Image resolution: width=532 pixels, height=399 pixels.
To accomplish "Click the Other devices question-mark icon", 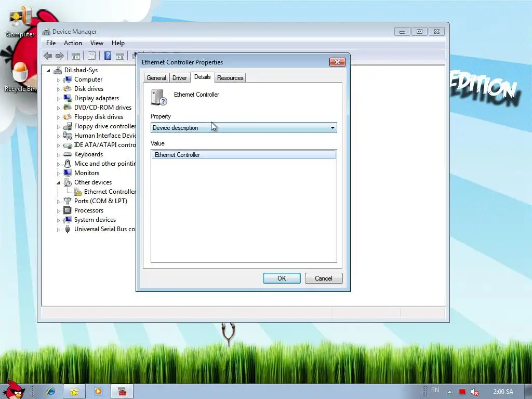I will click(x=68, y=182).
